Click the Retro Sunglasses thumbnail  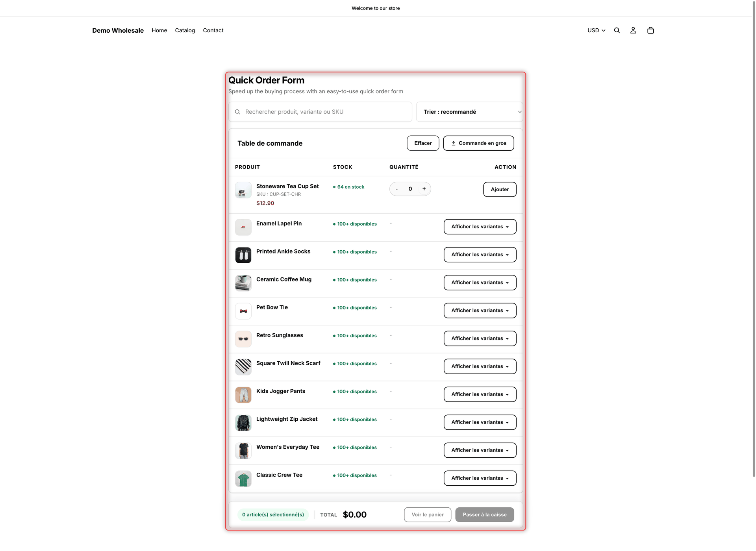click(x=243, y=339)
